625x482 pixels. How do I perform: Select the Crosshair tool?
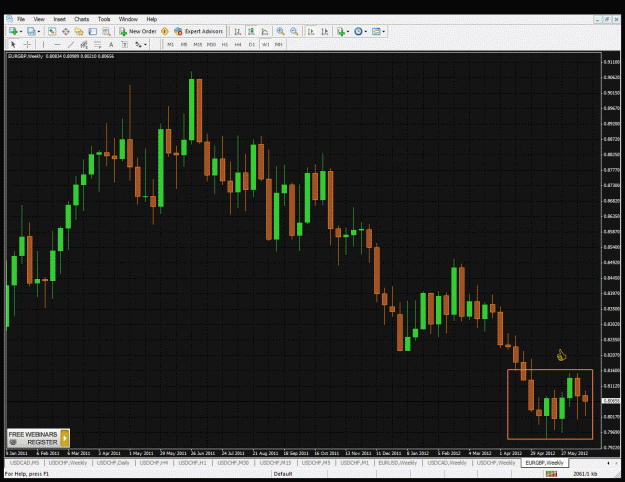(x=27, y=44)
